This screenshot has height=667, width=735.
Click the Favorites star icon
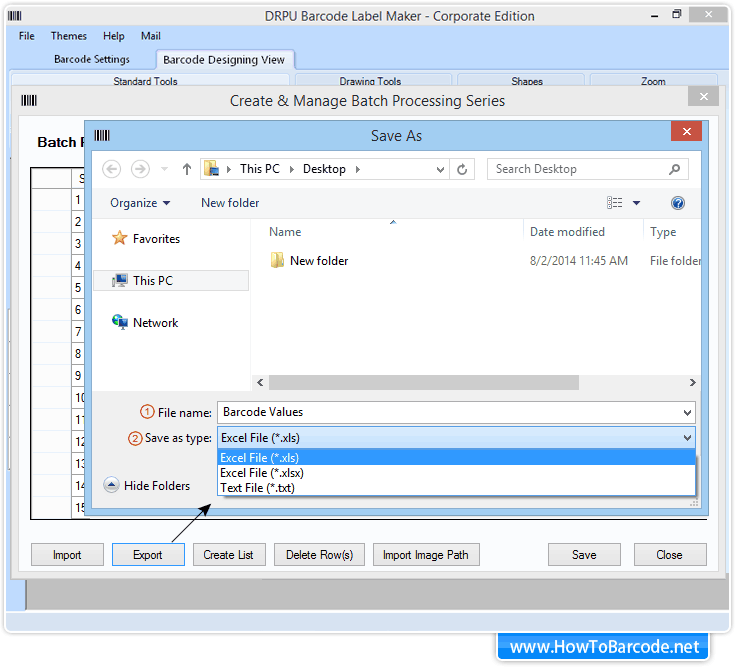pyautogui.click(x=120, y=238)
